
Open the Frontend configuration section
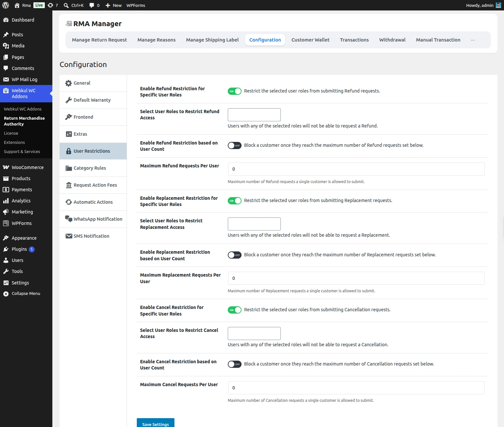click(93, 117)
